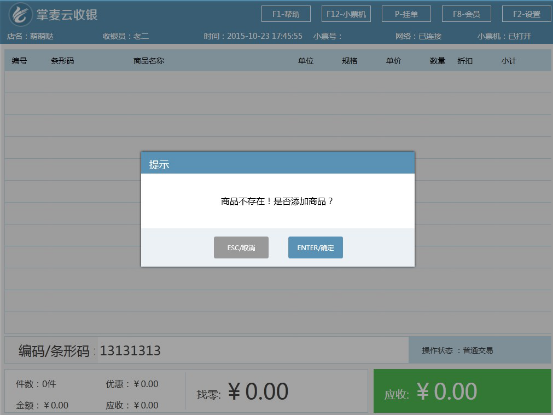
Task: Click the 掌麦云收银 logo icon
Action: (20, 14)
